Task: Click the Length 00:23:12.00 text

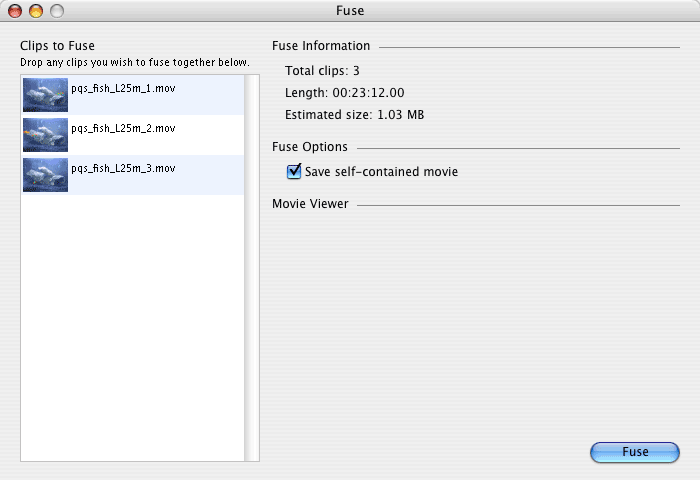Action: tap(345, 93)
